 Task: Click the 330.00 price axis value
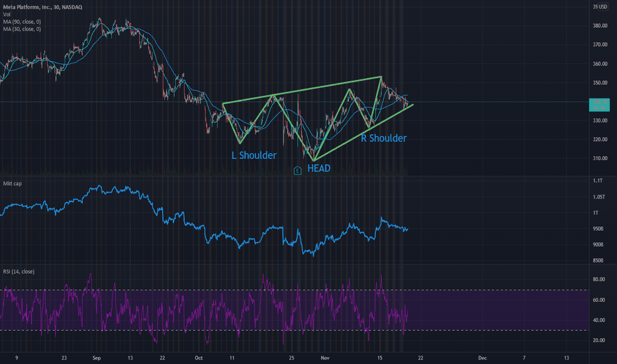tap(600, 120)
